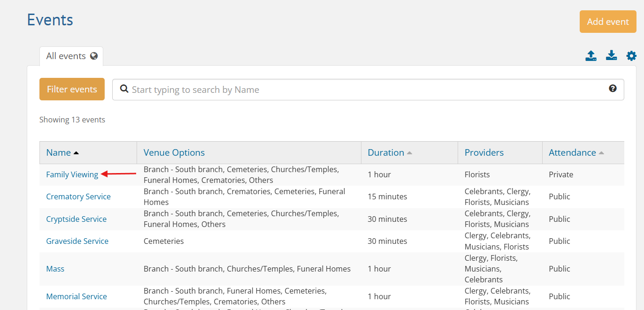Click the search magnifier icon
Viewport: 644px width, 310px height.
tap(124, 89)
